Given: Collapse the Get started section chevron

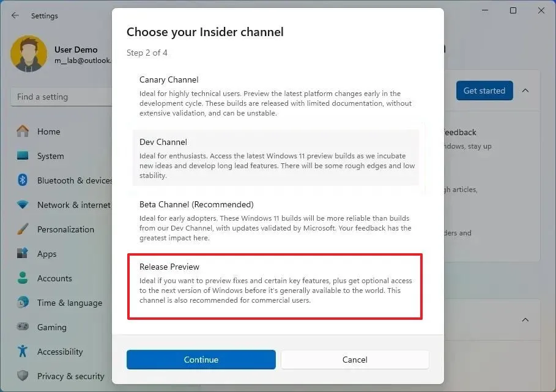Looking at the screenshot, I should 525,90.
